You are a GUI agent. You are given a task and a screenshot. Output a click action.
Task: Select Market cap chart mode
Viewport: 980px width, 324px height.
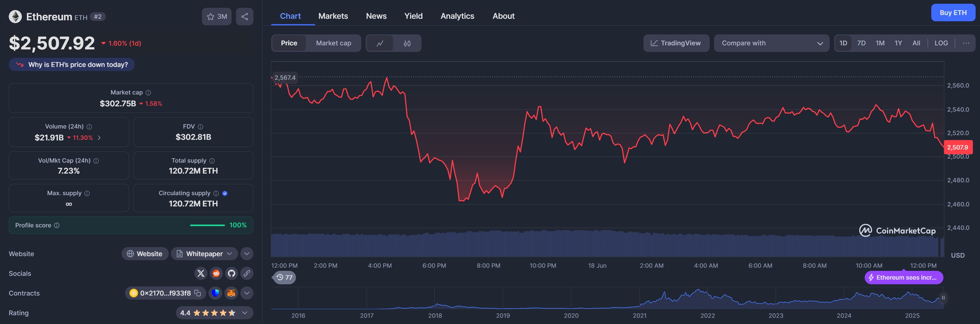click(334, 43)
